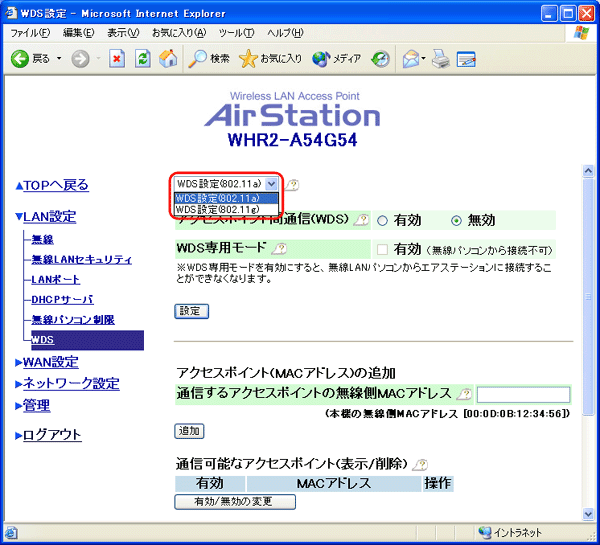Click help icon next to WDS dropdown
The height and width of the screenshot is (545, 600).
coord(292,185)
